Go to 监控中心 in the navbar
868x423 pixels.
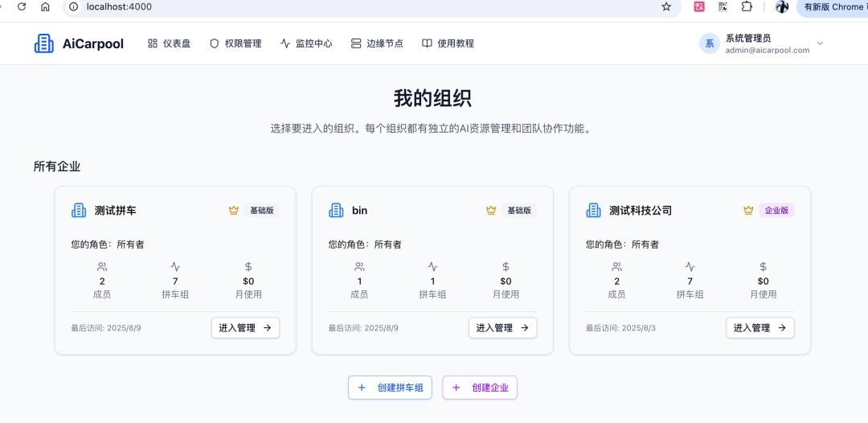306,43
